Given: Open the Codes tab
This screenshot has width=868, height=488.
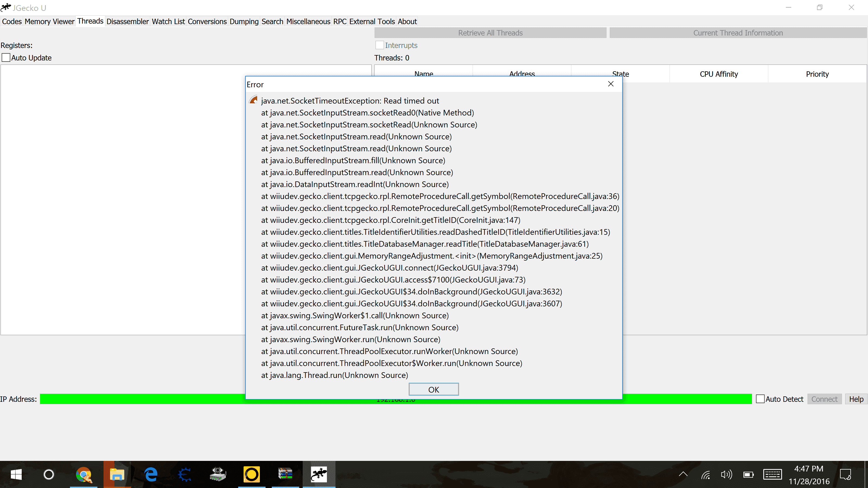Looking at the screenshot, I should coord(12,22).
